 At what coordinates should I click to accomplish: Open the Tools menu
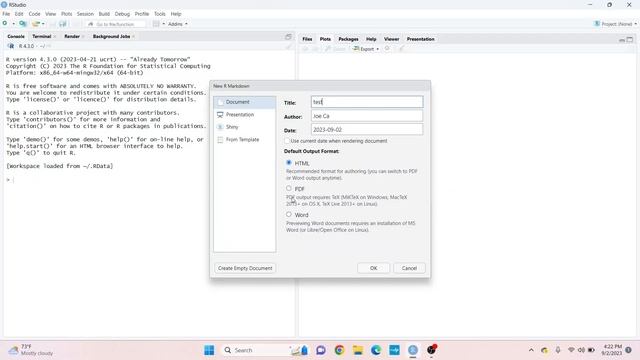160,14
